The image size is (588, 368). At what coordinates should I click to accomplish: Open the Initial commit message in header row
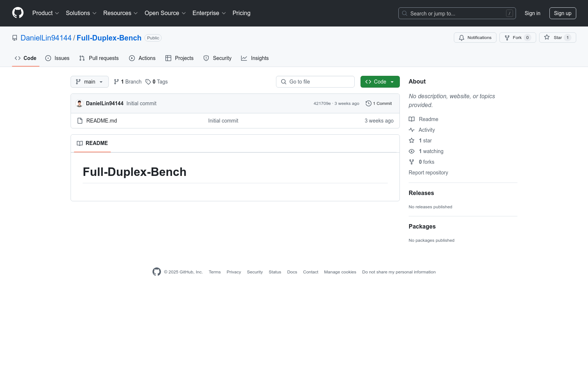pos(141,103)
